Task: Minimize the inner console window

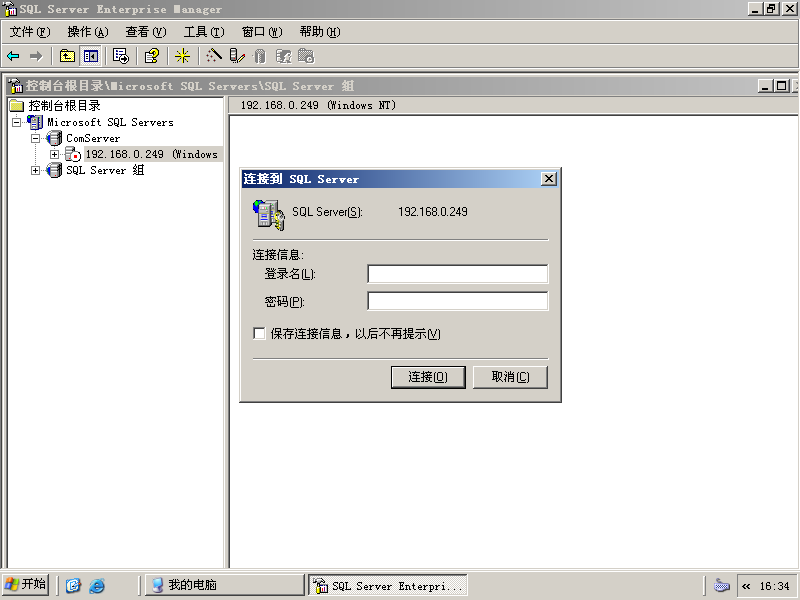Action: tap(764, 86)
